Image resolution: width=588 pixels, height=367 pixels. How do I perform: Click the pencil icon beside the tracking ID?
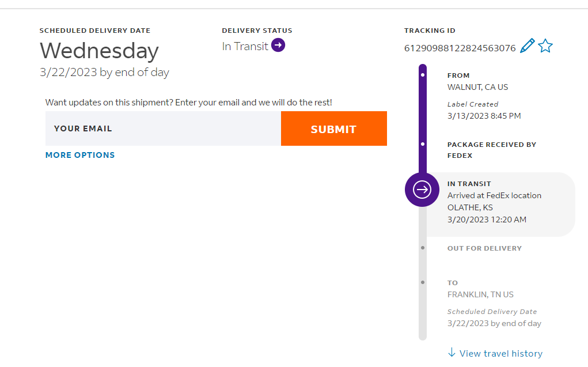[x=527, y=46]
